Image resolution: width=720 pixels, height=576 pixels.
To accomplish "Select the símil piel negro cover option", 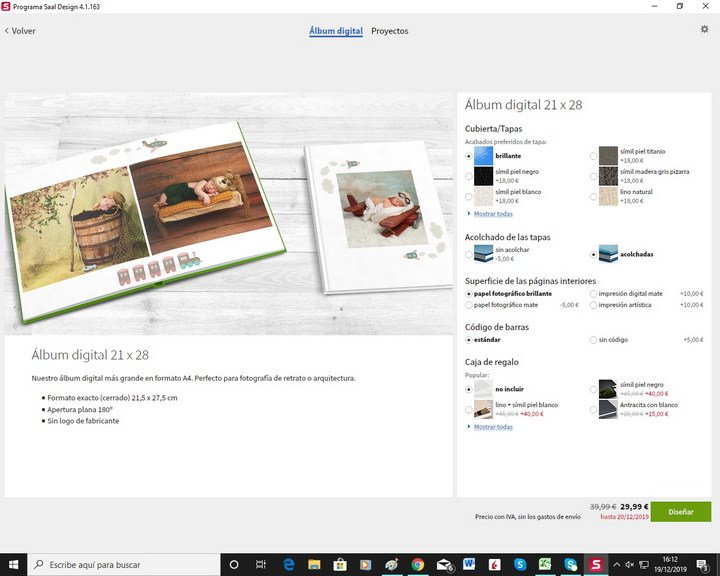I will pos(470,176).
